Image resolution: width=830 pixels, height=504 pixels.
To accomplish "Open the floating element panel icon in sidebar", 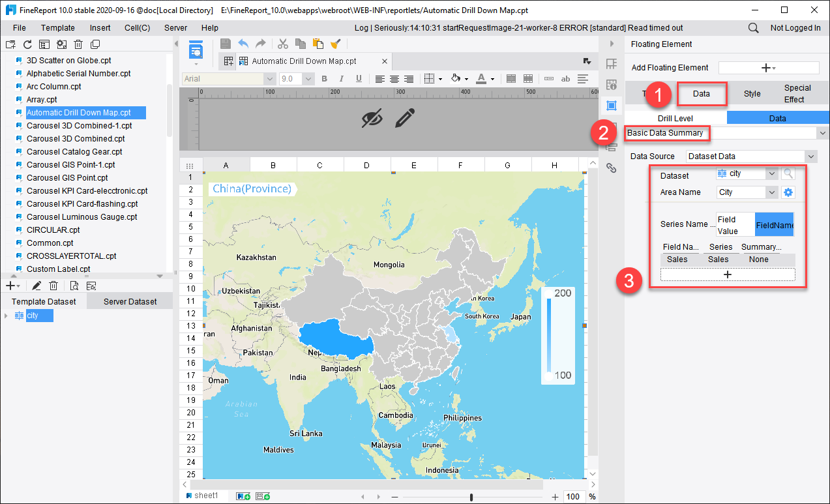I will 611,105.
